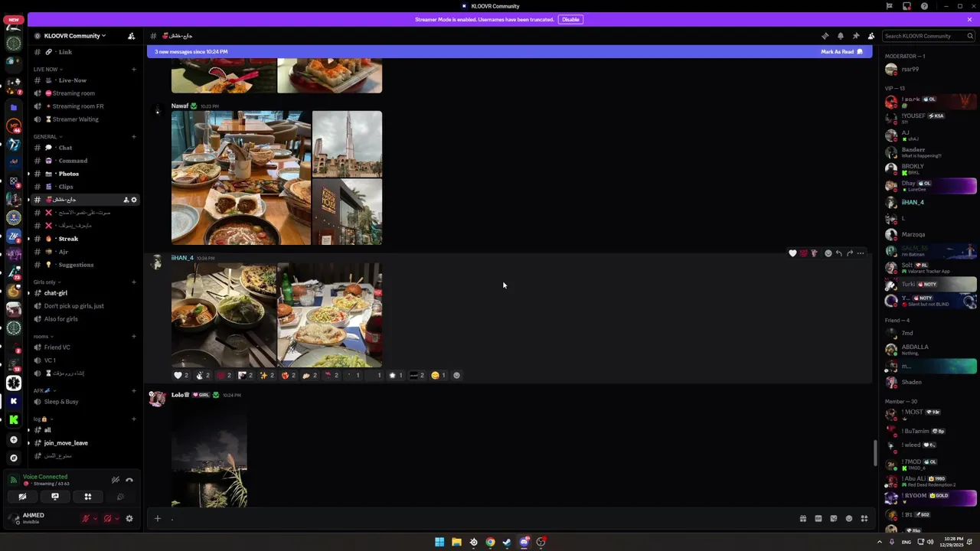Open the Photos channel

coord(84,174)
